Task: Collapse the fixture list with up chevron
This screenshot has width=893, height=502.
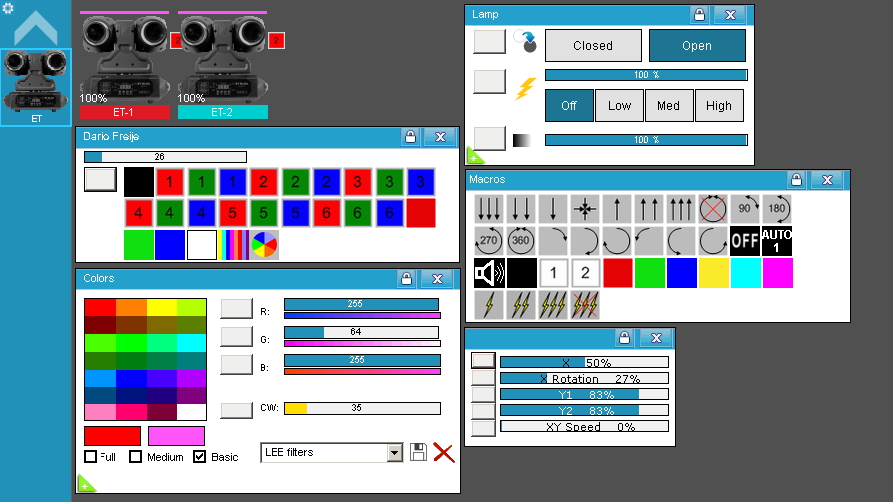Action: pyautogui.click(x=35, y=28)
